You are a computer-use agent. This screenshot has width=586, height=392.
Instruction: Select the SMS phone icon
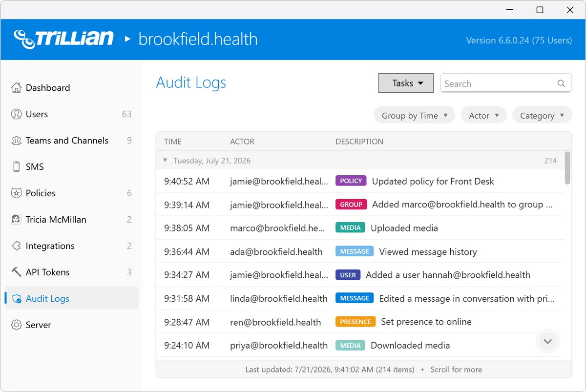pyautogui.click(x=17, y=167)
